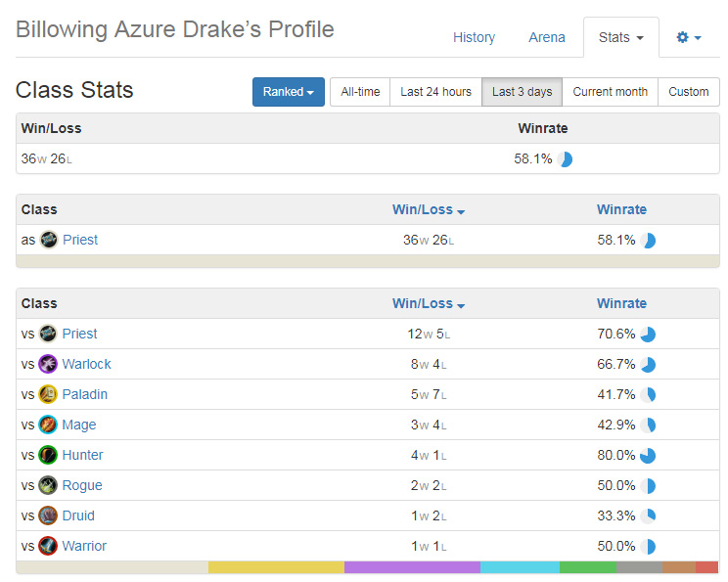The image size is (728, 582).
Task: Click the green Hunter bar segment
Action: (588, 567)
